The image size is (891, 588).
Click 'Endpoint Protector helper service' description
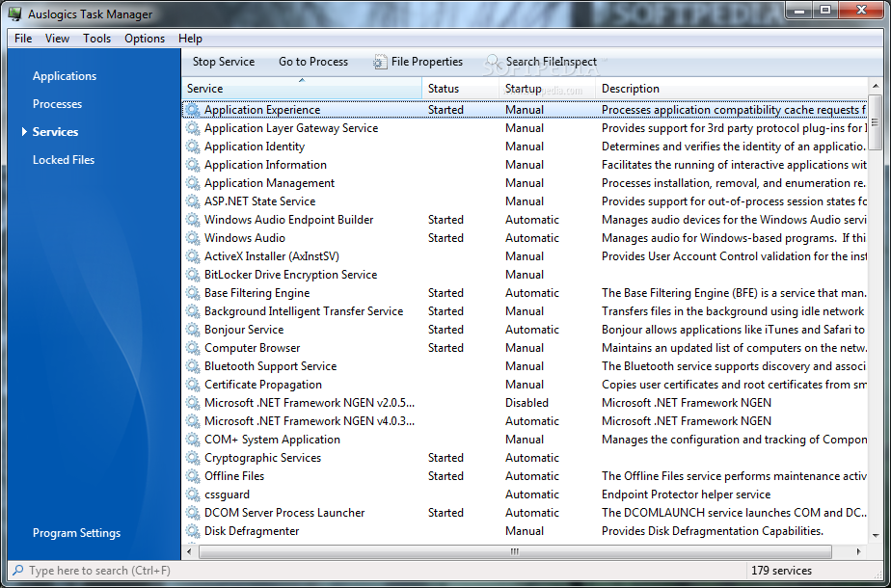(x=686, y=494)
